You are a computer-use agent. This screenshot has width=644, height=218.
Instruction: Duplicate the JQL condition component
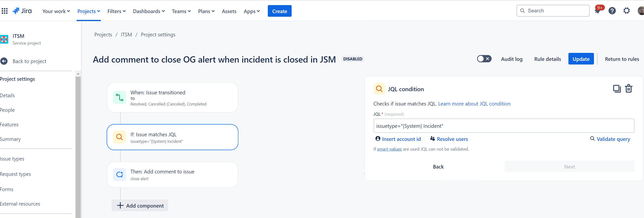coord(617,89)
